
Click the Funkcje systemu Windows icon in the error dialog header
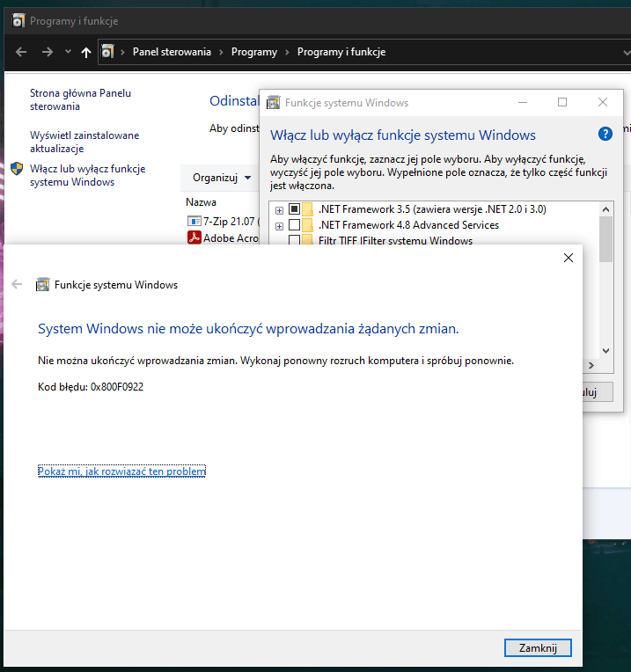pos(42,285)
